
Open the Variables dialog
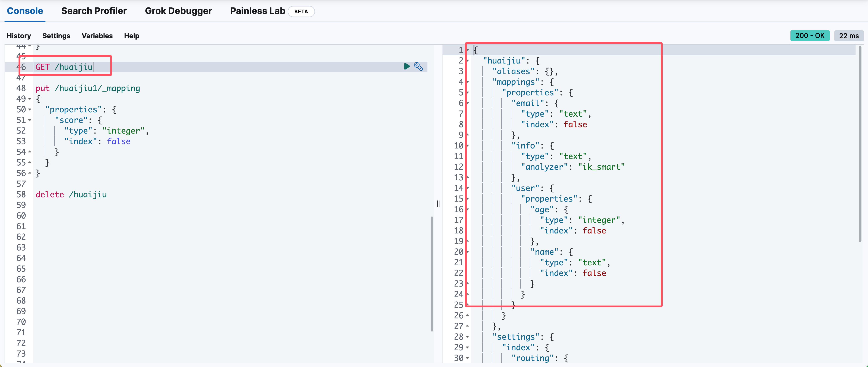point(97,36)
